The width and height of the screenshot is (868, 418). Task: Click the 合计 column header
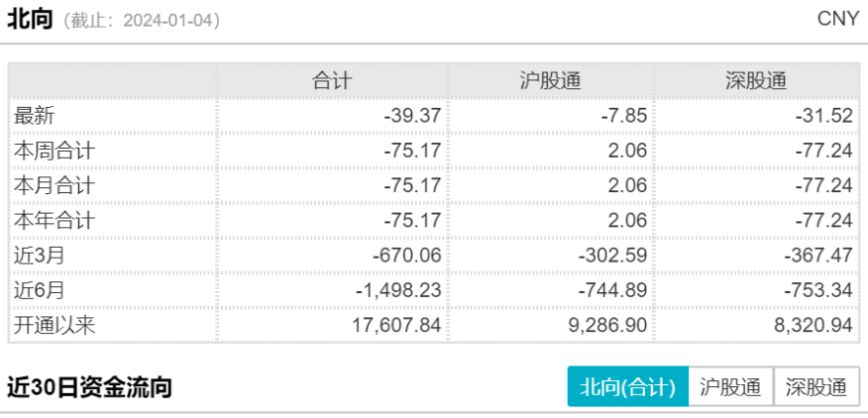click(332, 81)
